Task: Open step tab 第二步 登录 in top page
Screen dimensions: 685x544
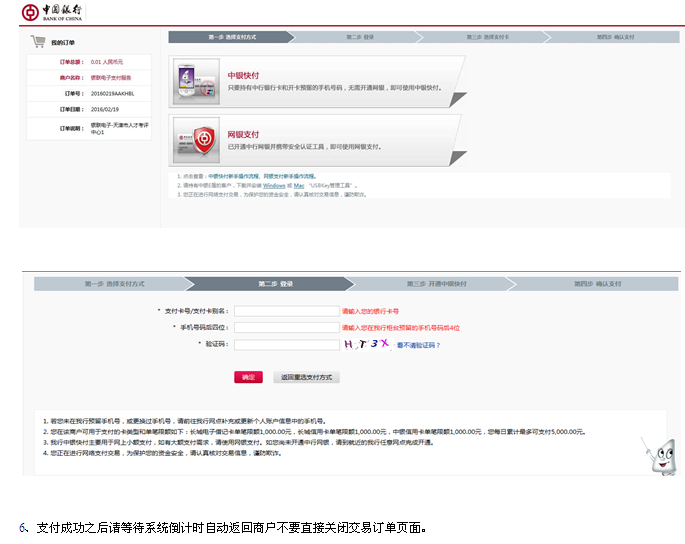Action: (360, 37)
